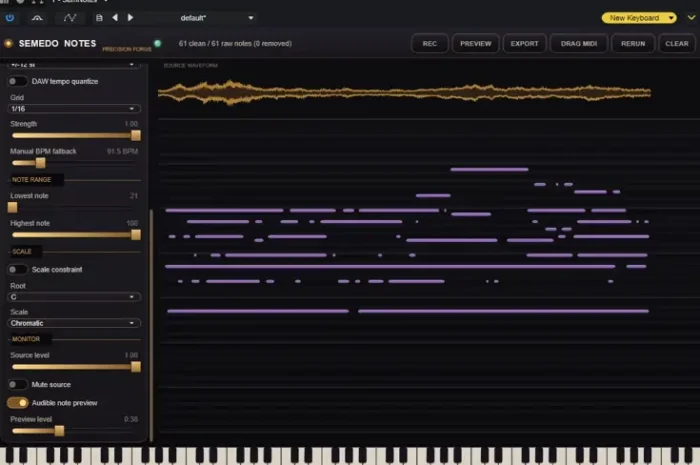Screen dimensions: 700x465
Task: Enable DAW tempo quantize toggle
Action: pyautogui.click(x=17, y=81)
